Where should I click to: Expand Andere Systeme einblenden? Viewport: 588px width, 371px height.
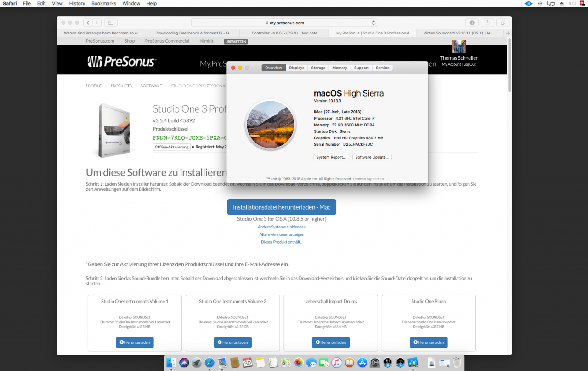click(282, 227)
